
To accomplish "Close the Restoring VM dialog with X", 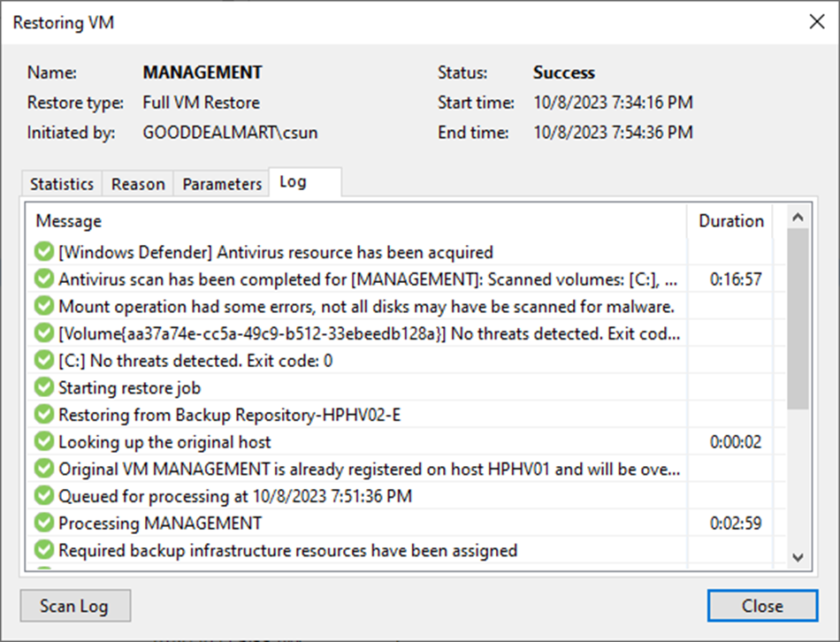I will tap(816, 23).
